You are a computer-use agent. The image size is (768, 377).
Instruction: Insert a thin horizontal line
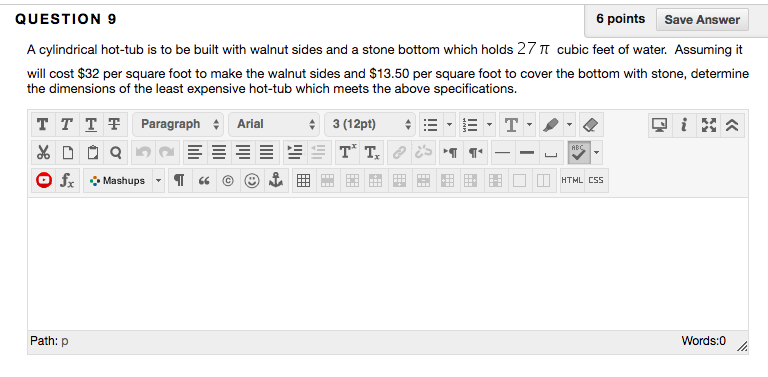click(503, 153)
